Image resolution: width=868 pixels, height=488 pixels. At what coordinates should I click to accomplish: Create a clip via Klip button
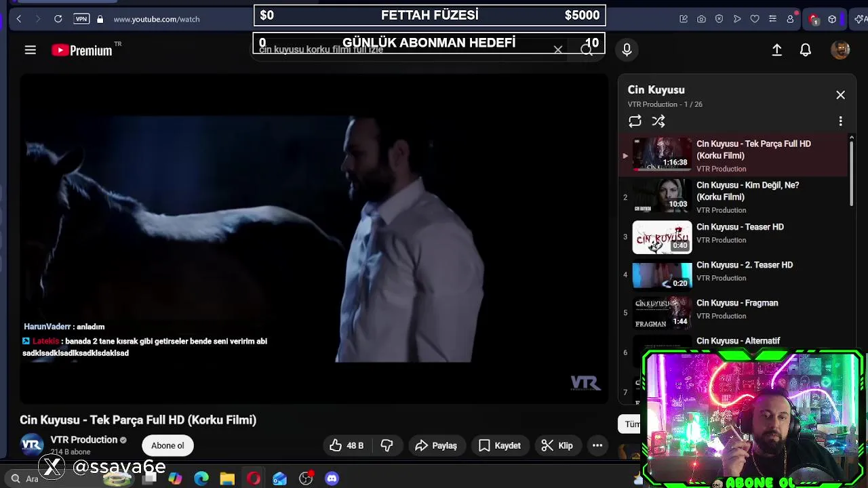[557, 445]
